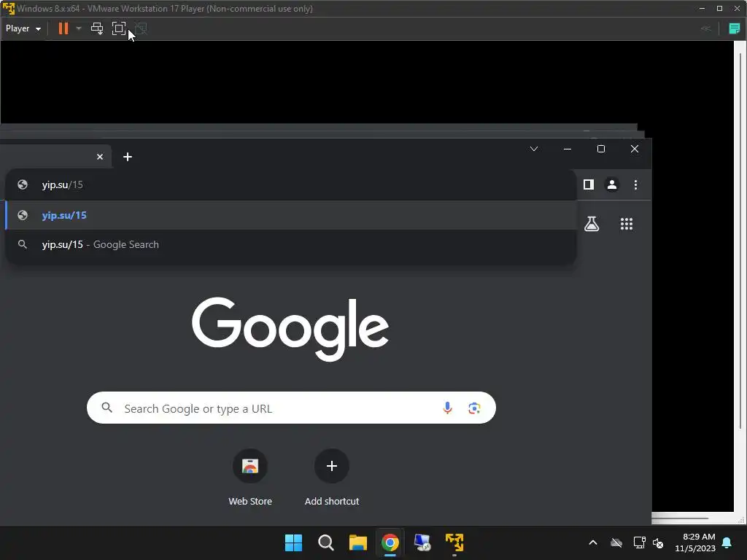The image size is (747, 560).
Task: Open Remote Desktop app in taskbar
Action: pyautogui.click(x=422, y=542)
